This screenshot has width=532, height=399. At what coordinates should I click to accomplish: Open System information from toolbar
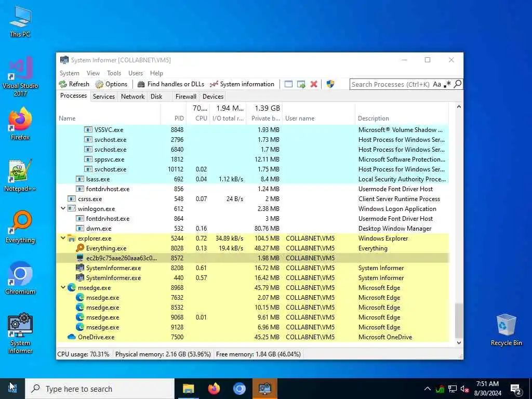click(x=242, y=84)
